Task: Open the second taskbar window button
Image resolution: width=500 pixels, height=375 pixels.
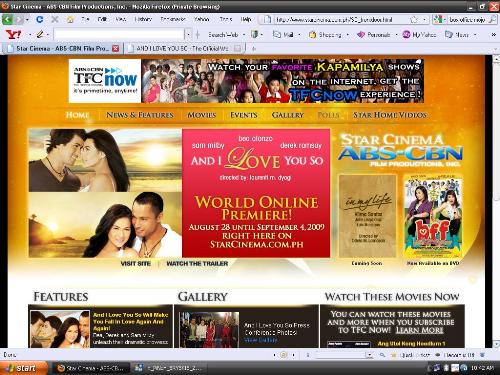Action: pos(170,368)
